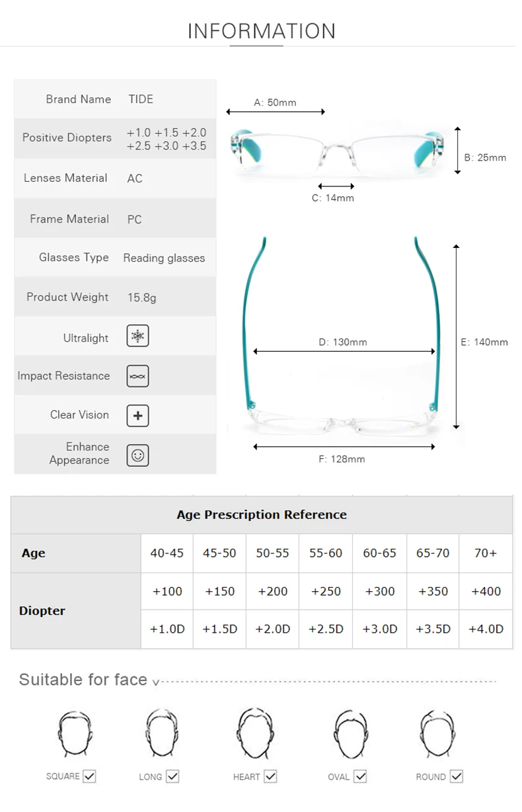Click the Clear Vision plus icon
Screen dimensions: 522x812
tap(137, 415)
